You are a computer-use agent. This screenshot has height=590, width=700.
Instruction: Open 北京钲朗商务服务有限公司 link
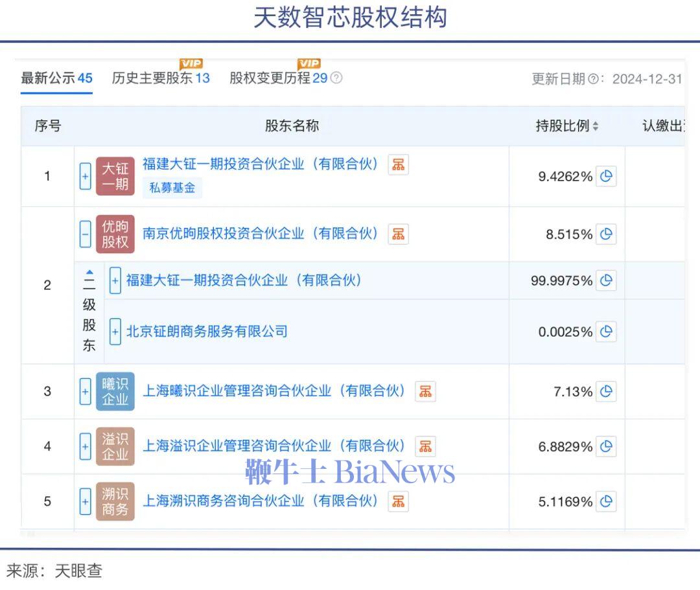point(207,332)
